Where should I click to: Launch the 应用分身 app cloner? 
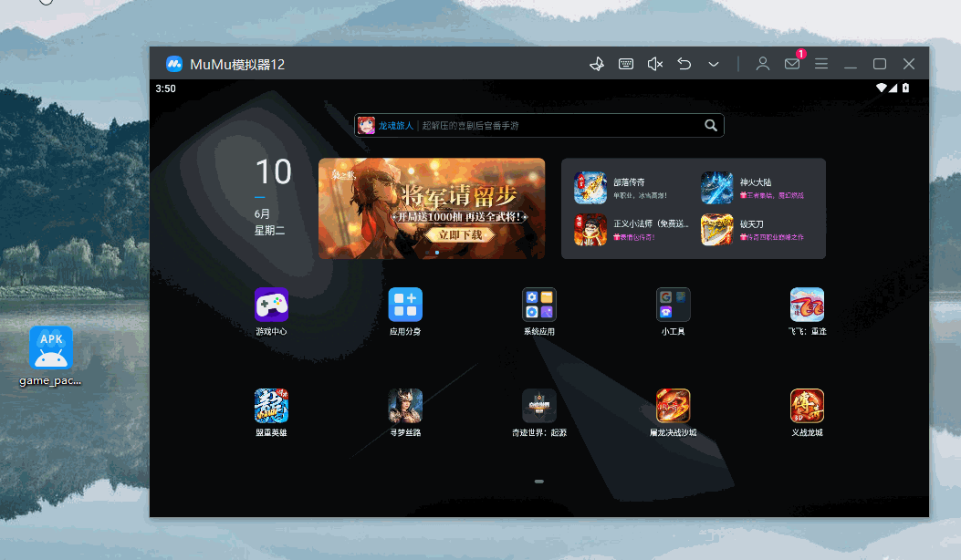pyautogui.click(x=405, y=311)
